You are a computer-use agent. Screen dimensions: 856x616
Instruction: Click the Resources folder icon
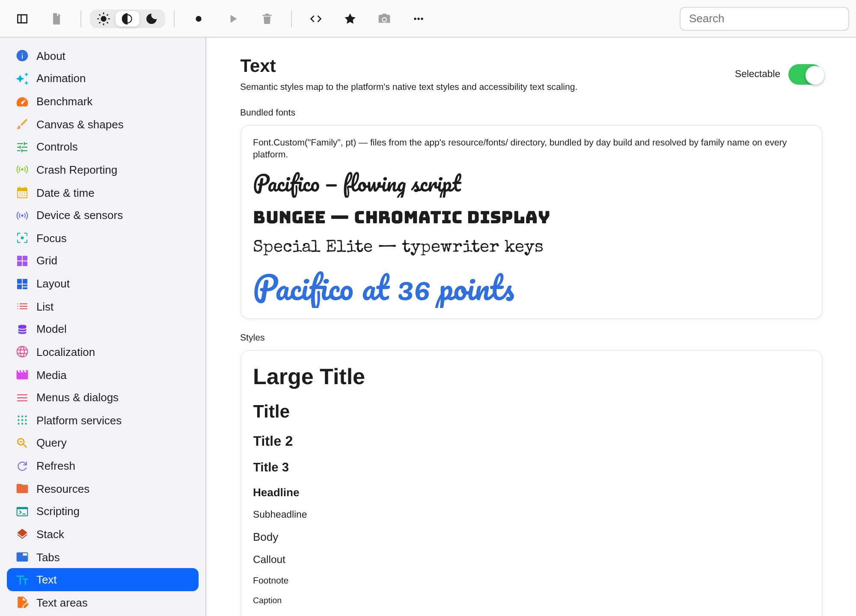(22, 489)
